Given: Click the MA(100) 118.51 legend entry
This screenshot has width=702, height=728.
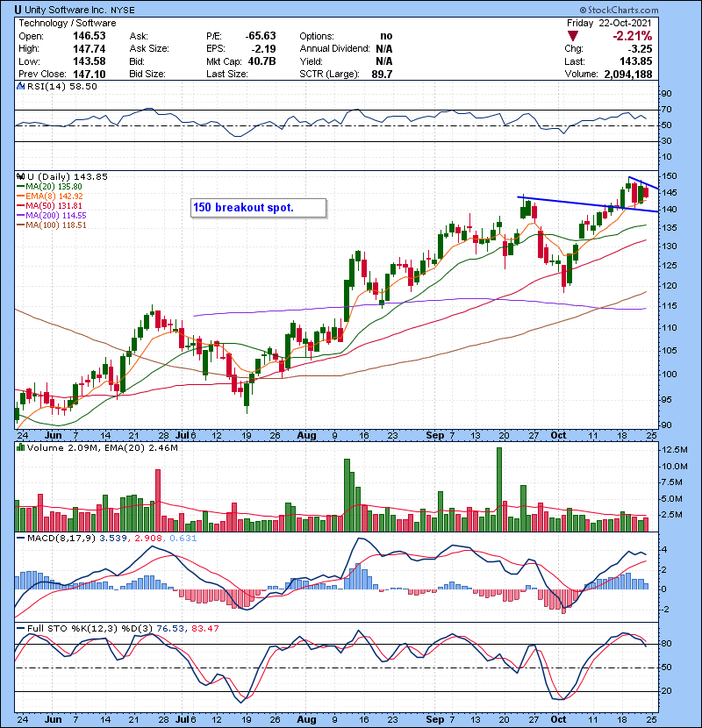Looking at the screenshot, I should coord(51,225).
